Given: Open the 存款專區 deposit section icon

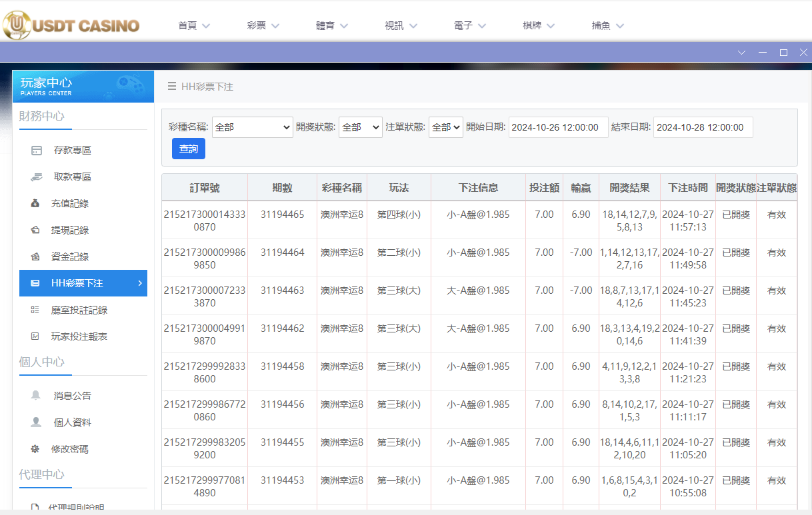Looking at the screenshot, I should [x=35, y=150].
